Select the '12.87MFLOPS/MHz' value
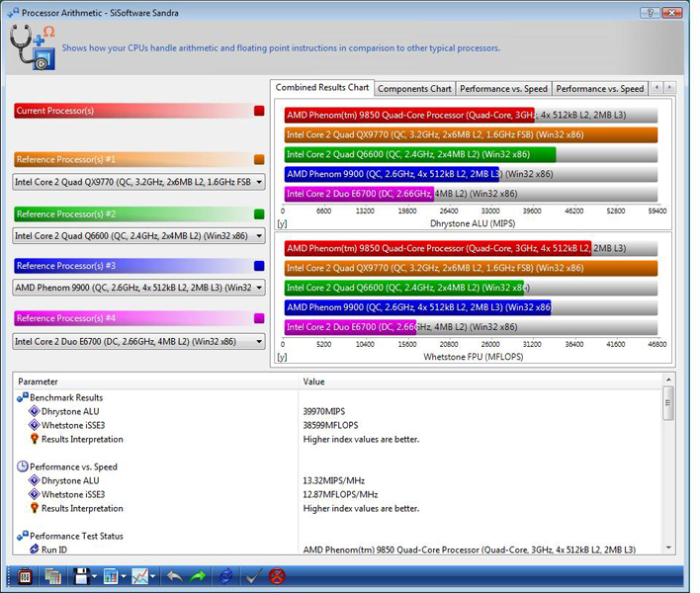This screenshot has height=593, width=700. pos(341,494)
